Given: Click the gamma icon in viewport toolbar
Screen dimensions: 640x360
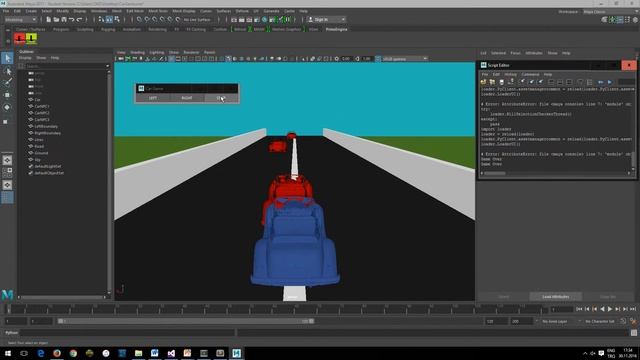Looking at the screenshot, I should point(358,59).
